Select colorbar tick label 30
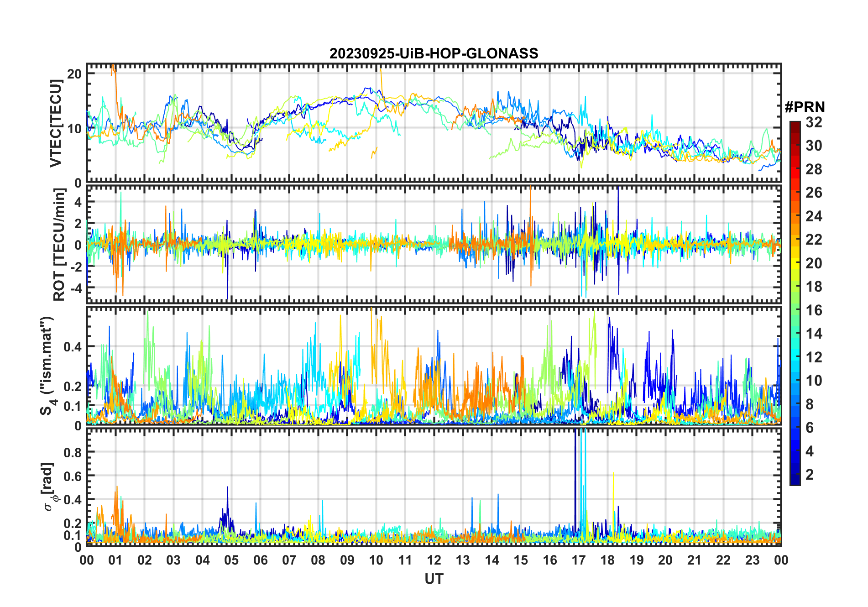The image size is (868, 607). [x=814, y=146]
